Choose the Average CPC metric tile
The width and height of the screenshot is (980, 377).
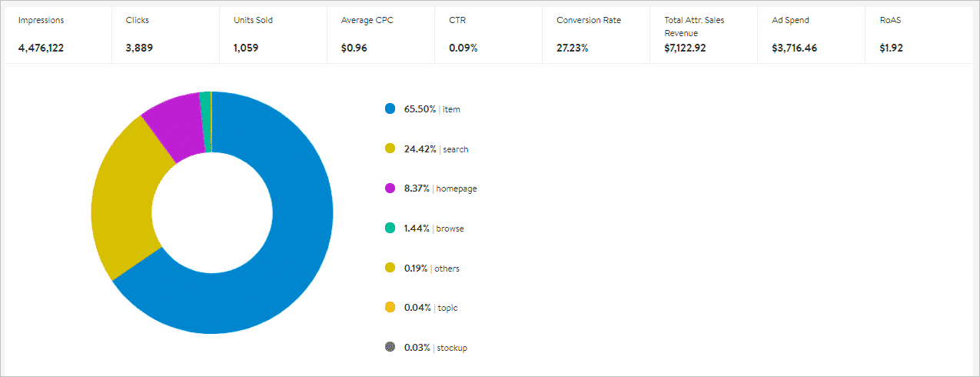380,35
